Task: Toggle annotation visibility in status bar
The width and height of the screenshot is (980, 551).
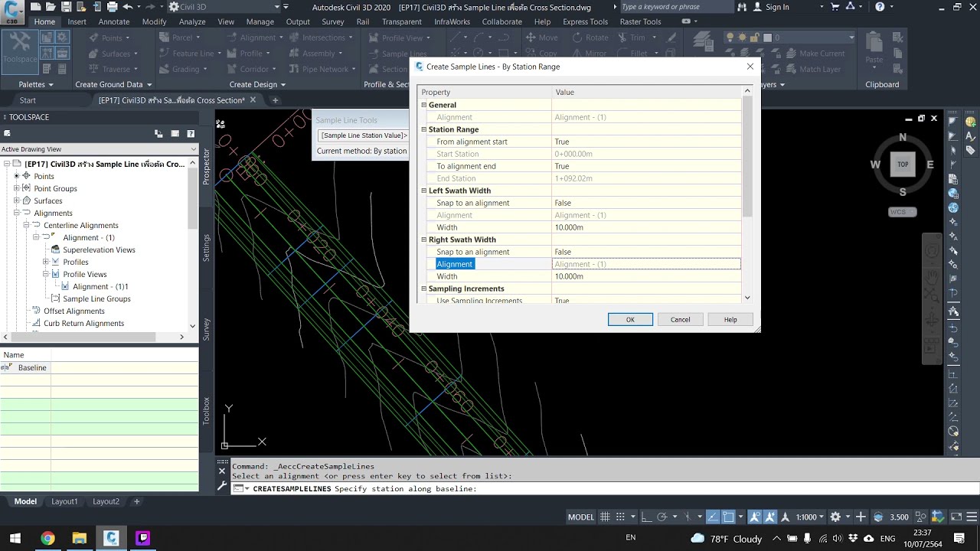Action: pos(754,517)
